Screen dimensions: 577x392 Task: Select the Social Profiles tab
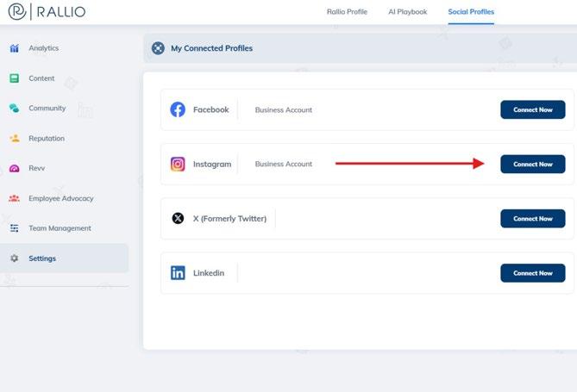(x=471, y=12)
